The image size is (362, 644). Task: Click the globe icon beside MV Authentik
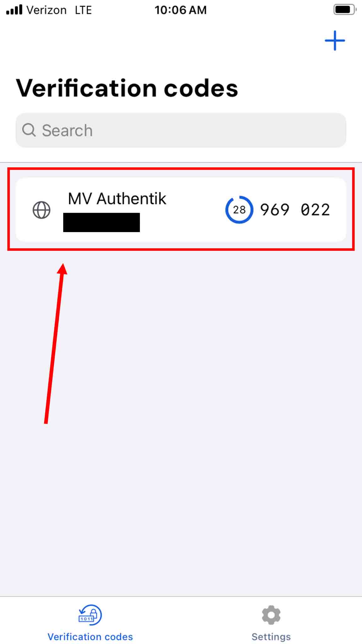[x=41, y=210]
